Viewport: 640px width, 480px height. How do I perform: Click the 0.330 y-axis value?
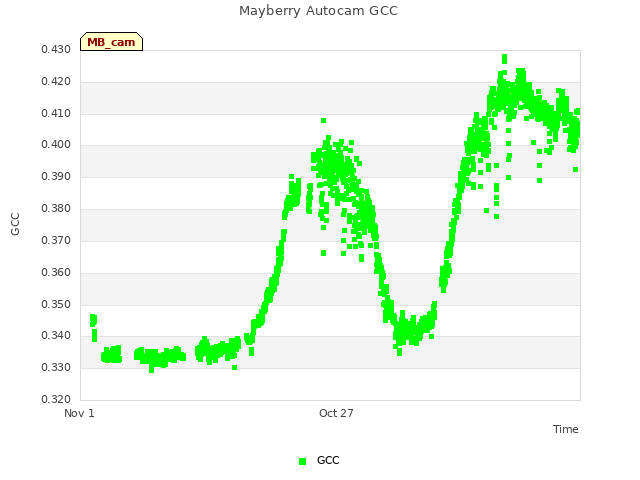pyautogui.click(x=56, y=367)
